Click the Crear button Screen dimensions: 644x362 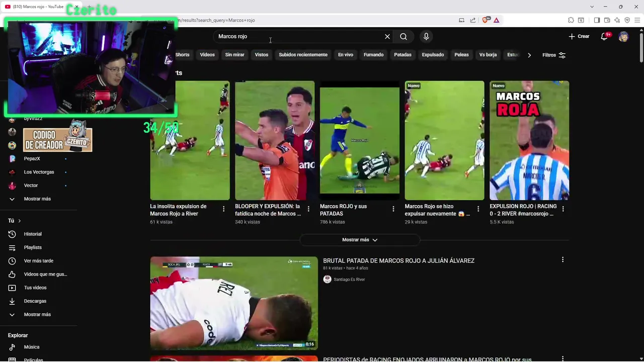point(579,36)
